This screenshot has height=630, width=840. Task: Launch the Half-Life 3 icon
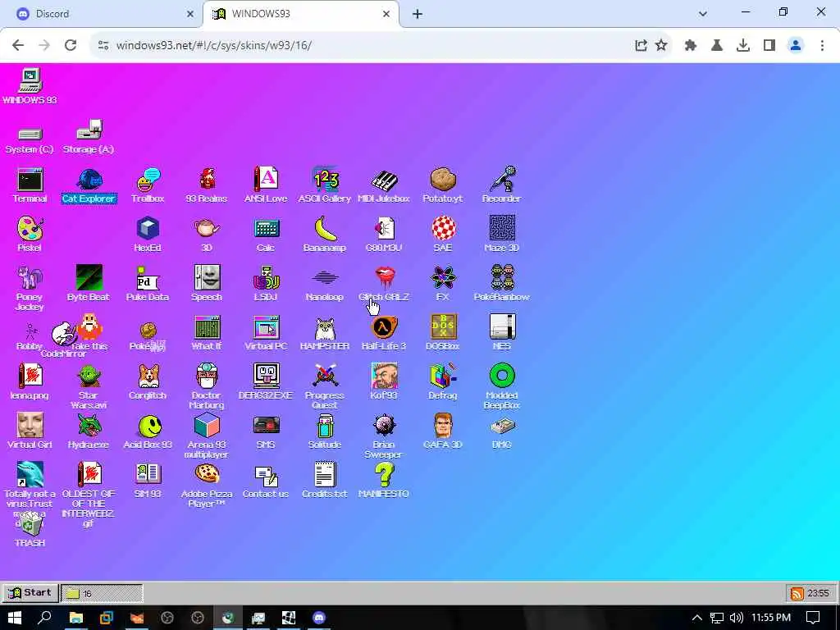(384, 327)
